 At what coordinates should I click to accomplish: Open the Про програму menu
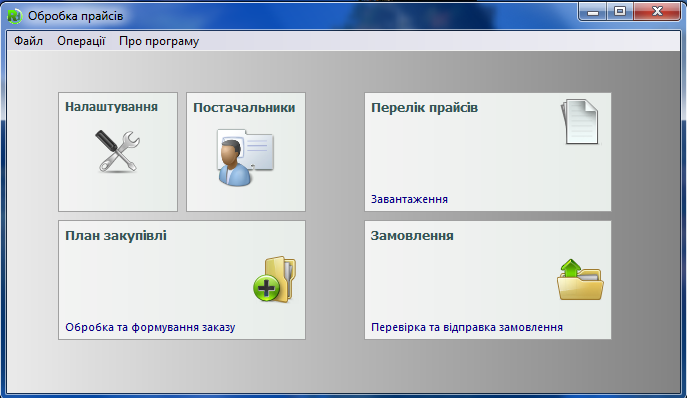[159, 41]
